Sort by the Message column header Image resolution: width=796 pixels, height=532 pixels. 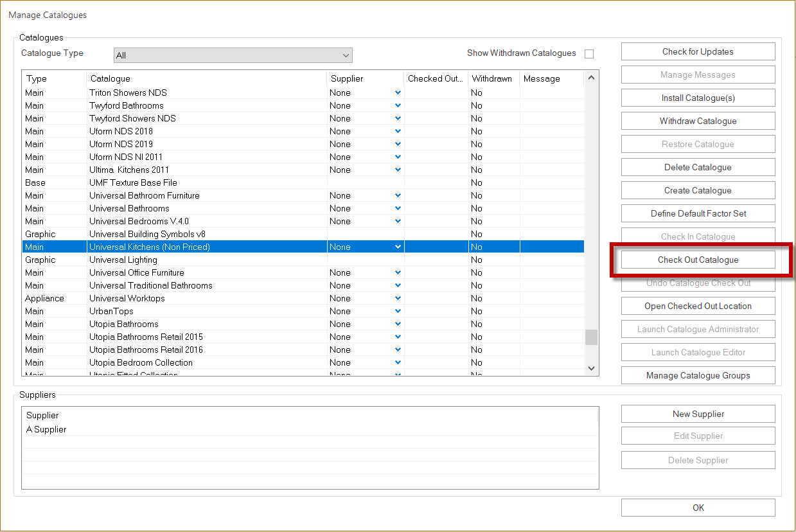click(551, 78)
